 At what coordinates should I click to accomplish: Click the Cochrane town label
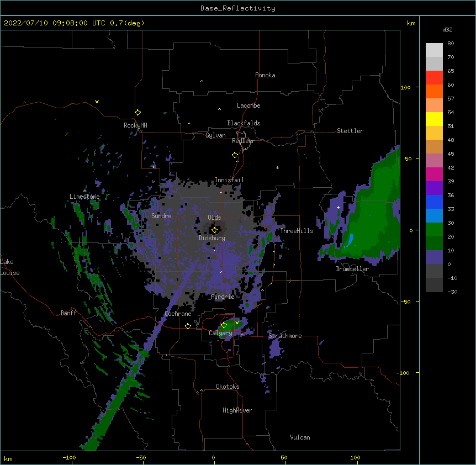(x=178, y=314)
